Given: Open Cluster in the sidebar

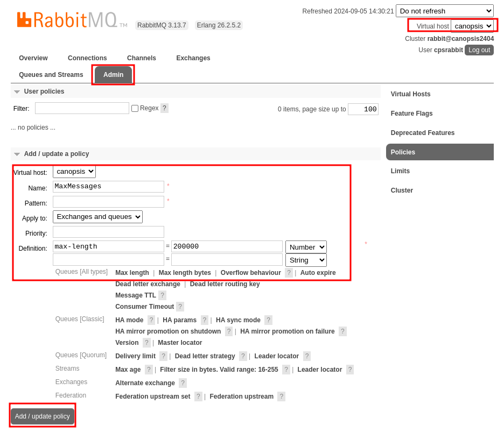Looking at the screenshot, I should pos(402,190).
